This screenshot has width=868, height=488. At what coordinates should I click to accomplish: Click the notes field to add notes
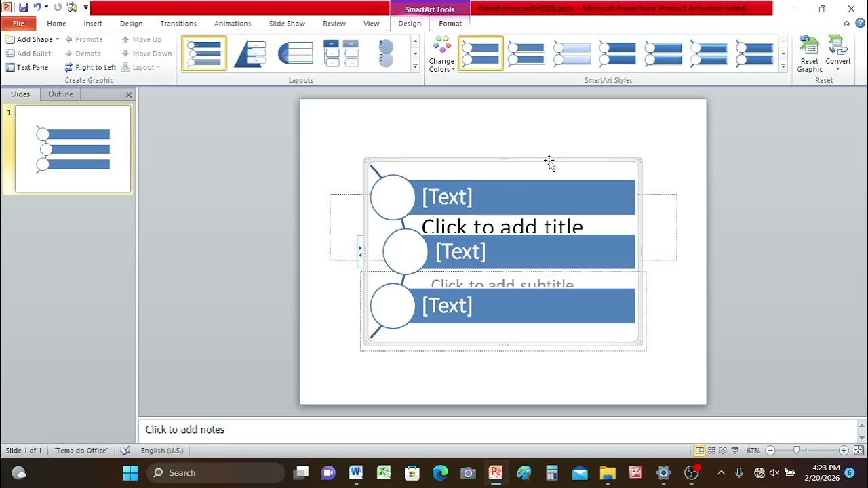click(x=498, y=430)
